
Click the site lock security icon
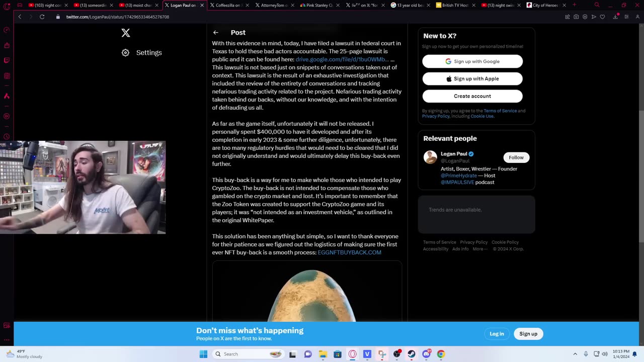[58, 17]
